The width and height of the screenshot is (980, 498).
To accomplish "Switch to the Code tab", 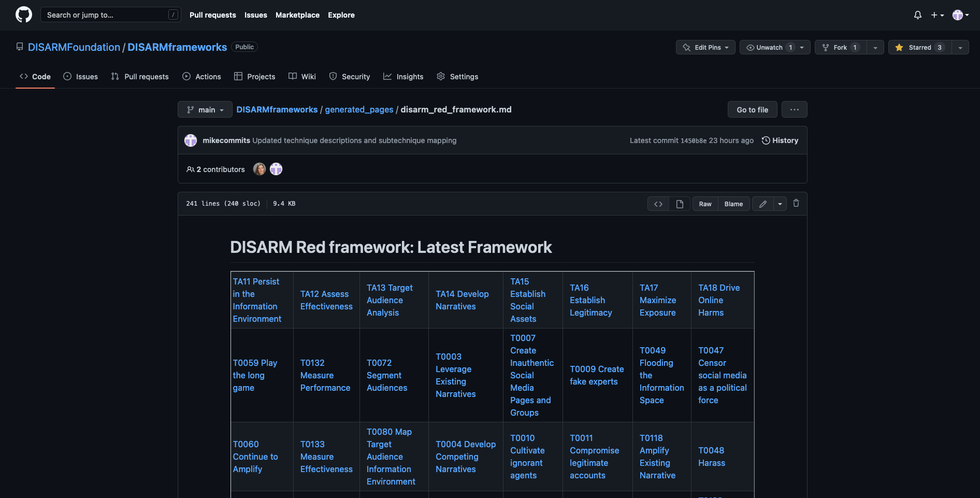I will point(35,77).
